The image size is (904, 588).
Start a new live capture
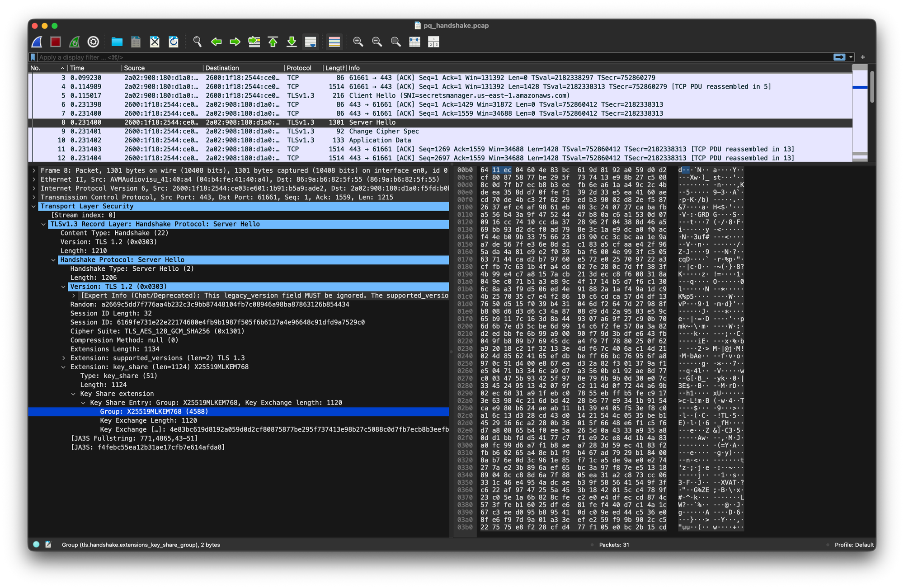pos(36,42)
